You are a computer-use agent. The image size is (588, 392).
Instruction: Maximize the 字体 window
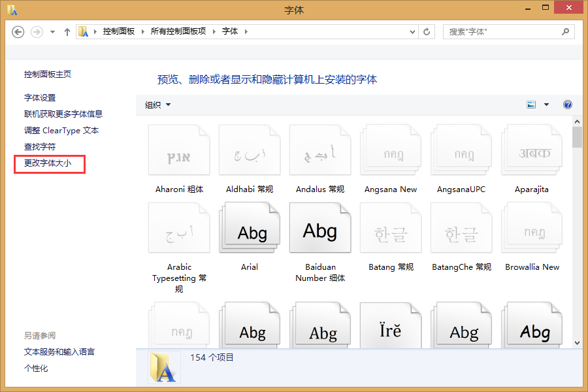[x=546, y=8]
